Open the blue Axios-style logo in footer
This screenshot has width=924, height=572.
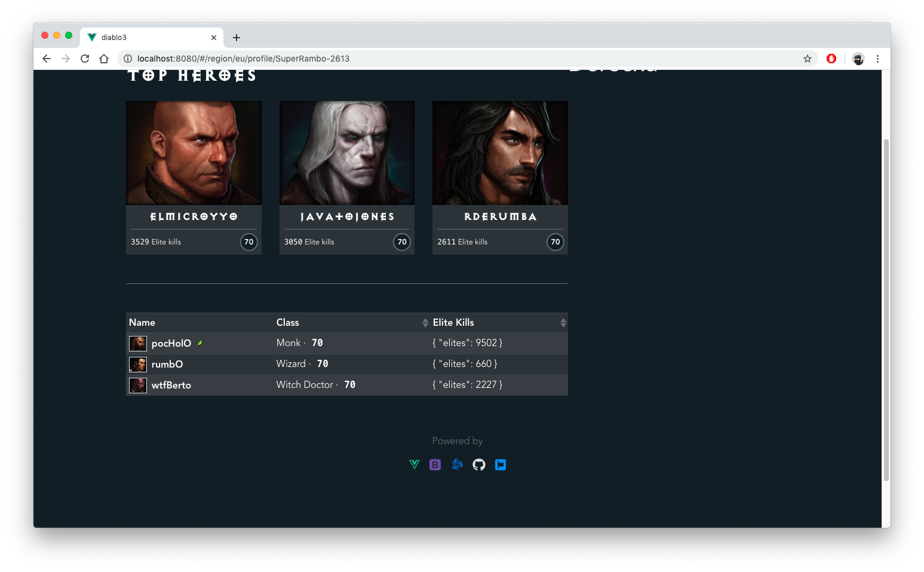point(458,464)
